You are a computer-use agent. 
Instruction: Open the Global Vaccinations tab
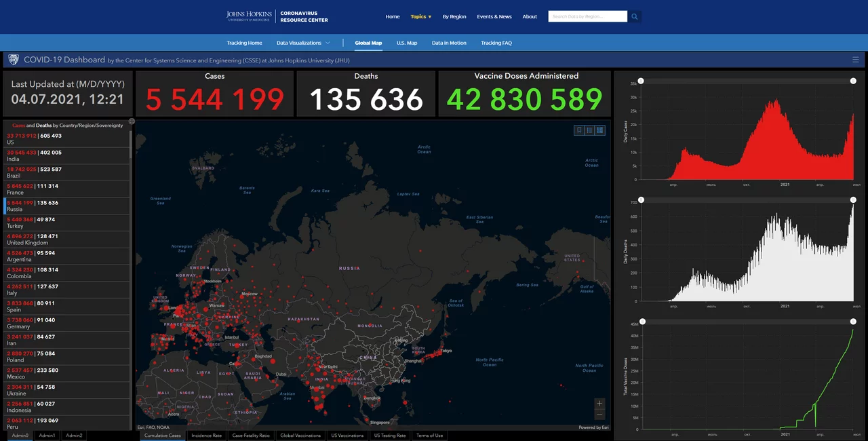[300, 436]
